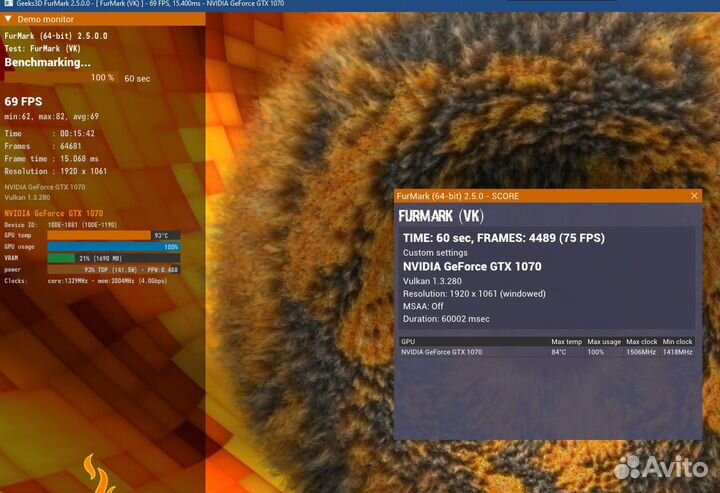Click the 69 FPS readout
The height and width of the screenshot is (493, 720).
point(23,101)
